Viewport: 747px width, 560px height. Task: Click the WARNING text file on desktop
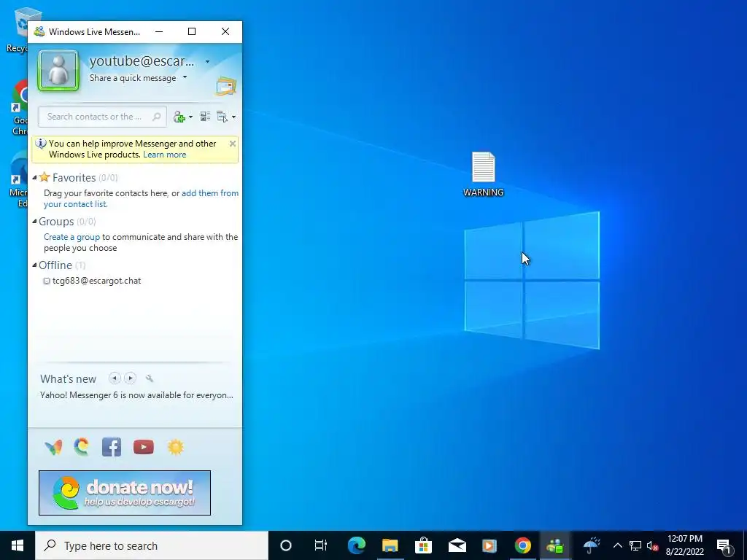pos(484,174)
